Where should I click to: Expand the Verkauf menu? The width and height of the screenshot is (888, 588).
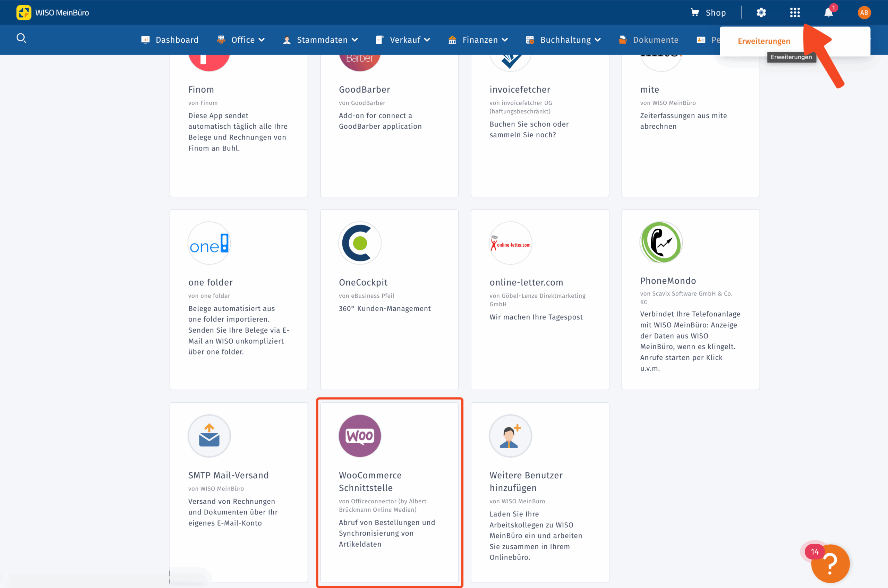point(403,40)
